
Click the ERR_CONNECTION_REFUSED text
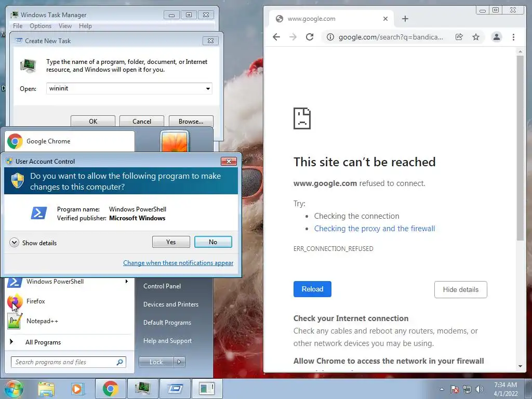(x=333, y=249)
